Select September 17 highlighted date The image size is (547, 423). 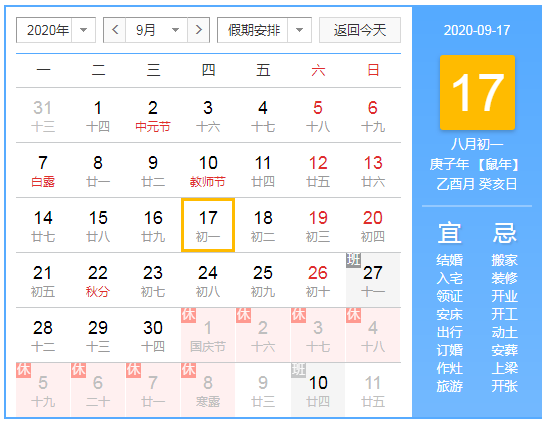[x=208, y=225]
